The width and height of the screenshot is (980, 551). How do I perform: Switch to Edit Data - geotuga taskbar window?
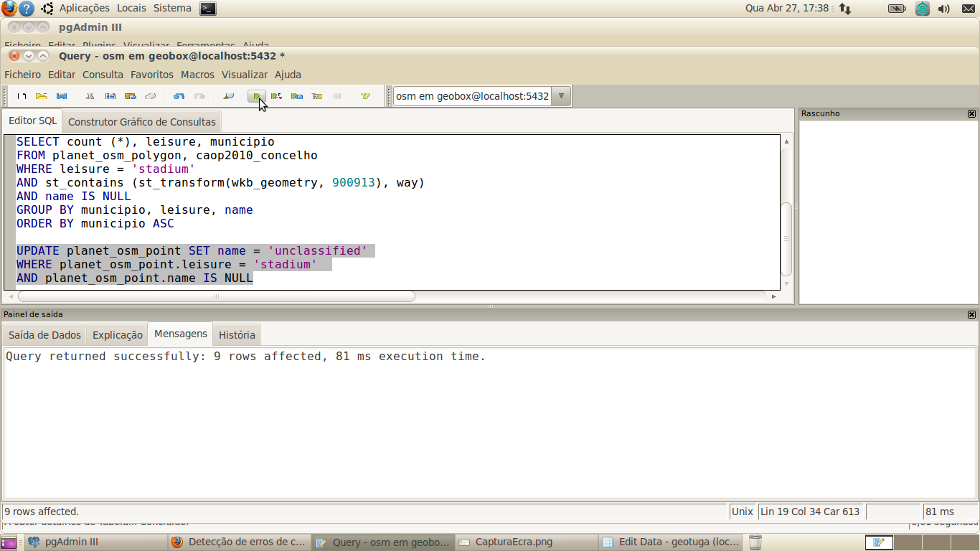pyautogui.click(x=671, y=542)
